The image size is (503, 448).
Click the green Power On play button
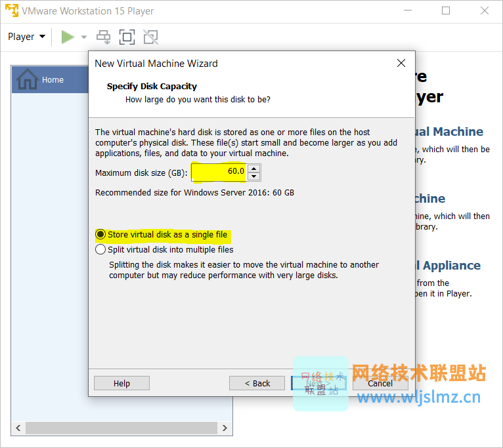coord(68,37)
